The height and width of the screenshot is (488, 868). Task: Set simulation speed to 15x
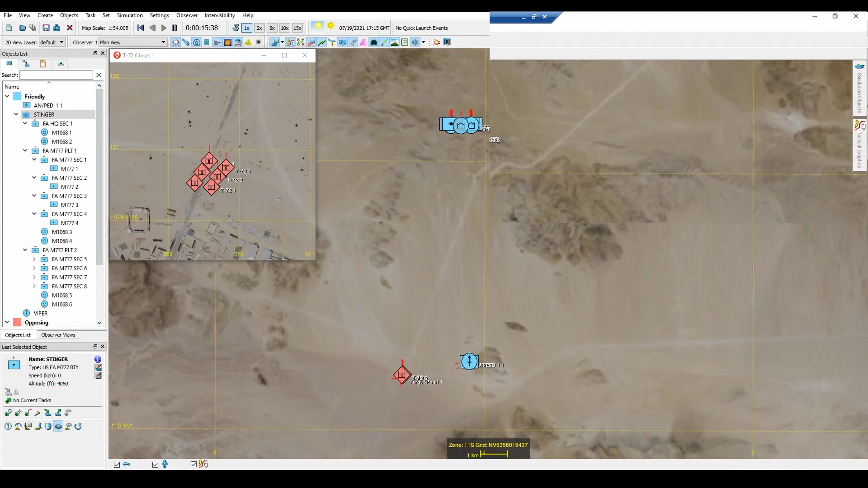[297, 28]
